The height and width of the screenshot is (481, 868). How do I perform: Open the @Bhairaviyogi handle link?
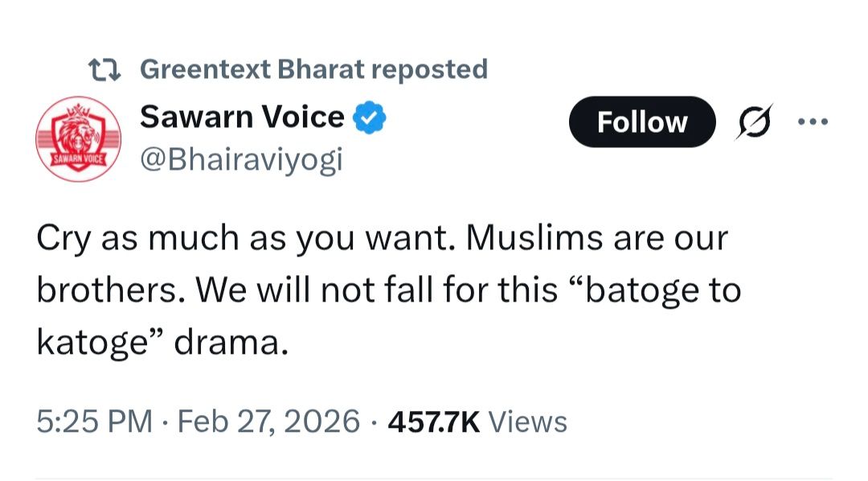241,158
